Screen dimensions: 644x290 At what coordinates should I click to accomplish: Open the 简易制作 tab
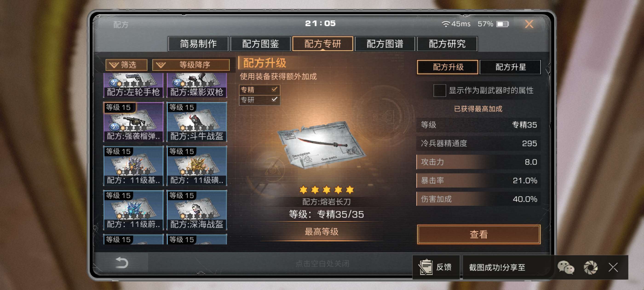tap(198, 44)
